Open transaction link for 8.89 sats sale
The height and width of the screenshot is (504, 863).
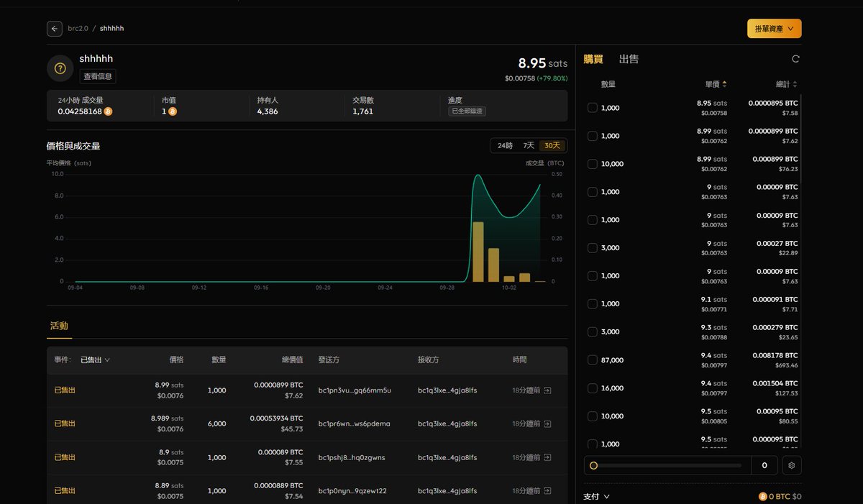pos(547,490)
